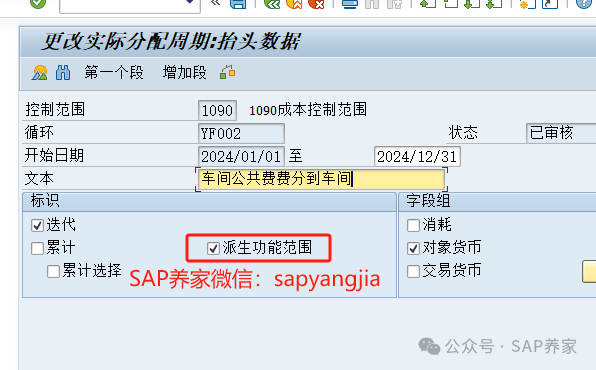Click the mountain-shaped icon in application toolbar
596x370 pixels.
(x=40, y=72)
